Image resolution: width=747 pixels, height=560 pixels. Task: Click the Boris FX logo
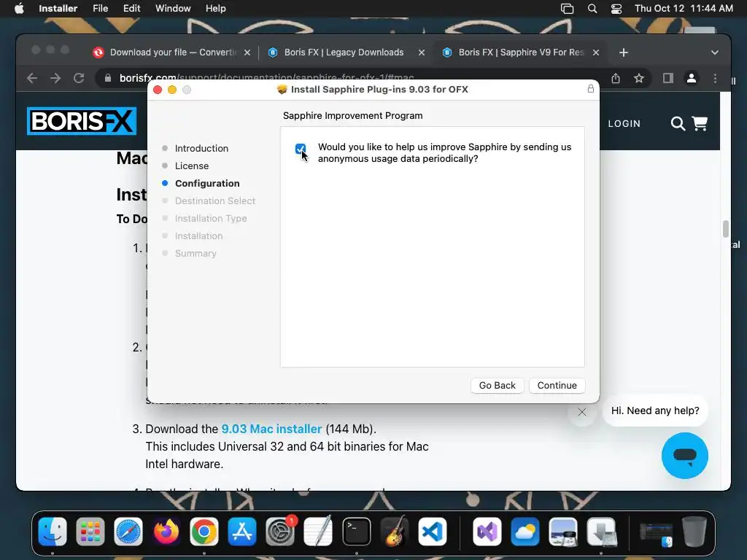tap(82, 121)
